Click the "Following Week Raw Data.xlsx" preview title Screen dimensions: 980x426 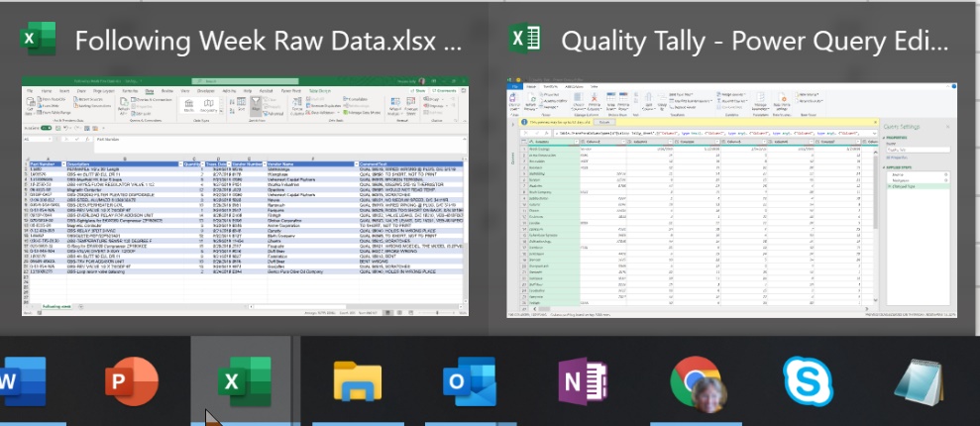(269, 40)
